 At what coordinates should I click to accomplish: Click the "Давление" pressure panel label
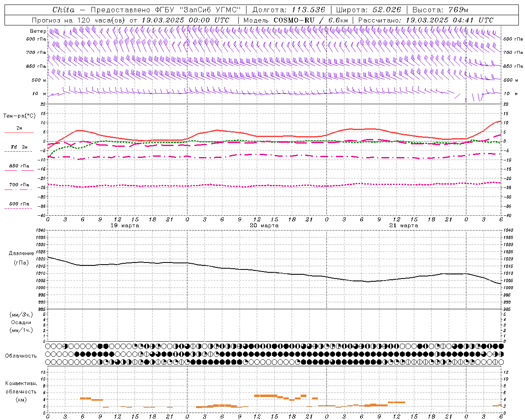click(21, 253)
